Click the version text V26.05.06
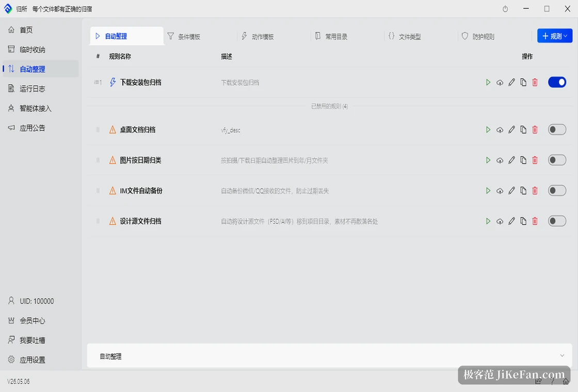Image resolution: width=578 pixels, height=392 pixels. [x=19, y=382]
